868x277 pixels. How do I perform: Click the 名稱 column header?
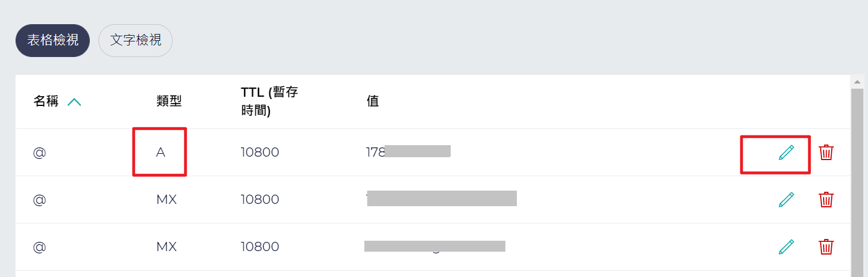pos(46,101)
